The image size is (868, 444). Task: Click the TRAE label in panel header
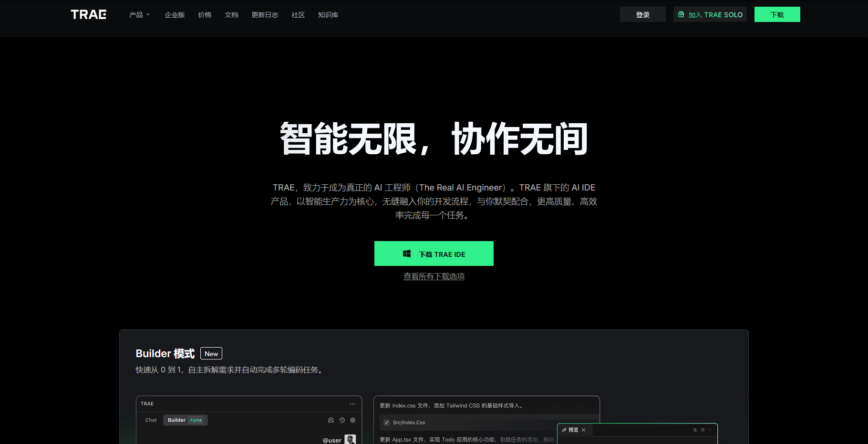[x=147, y=404]
